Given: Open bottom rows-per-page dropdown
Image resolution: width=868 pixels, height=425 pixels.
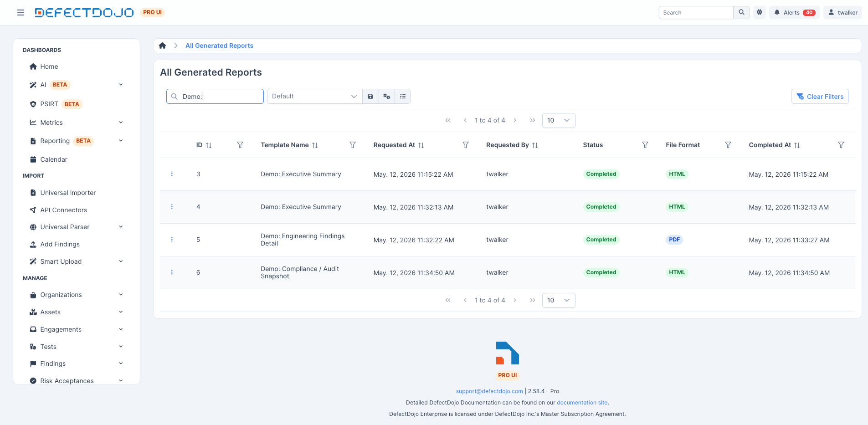Looking at the screenshot, I should 559,300.
